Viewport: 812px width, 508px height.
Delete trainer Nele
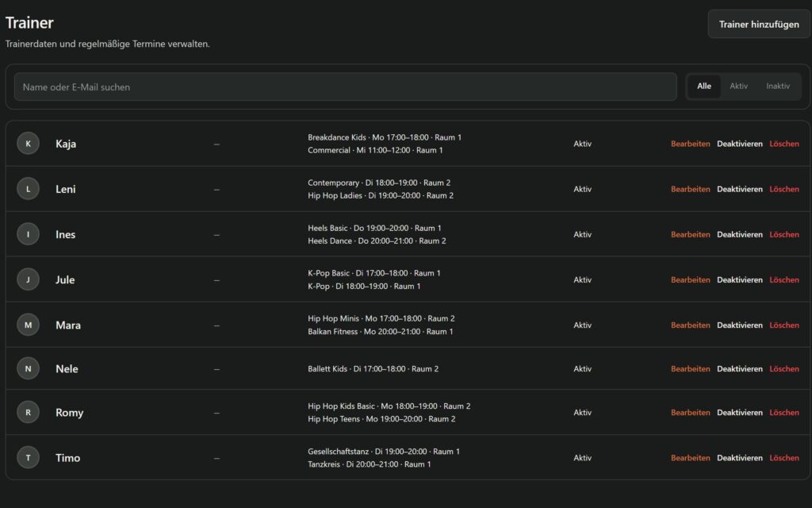tap(784, 368)
